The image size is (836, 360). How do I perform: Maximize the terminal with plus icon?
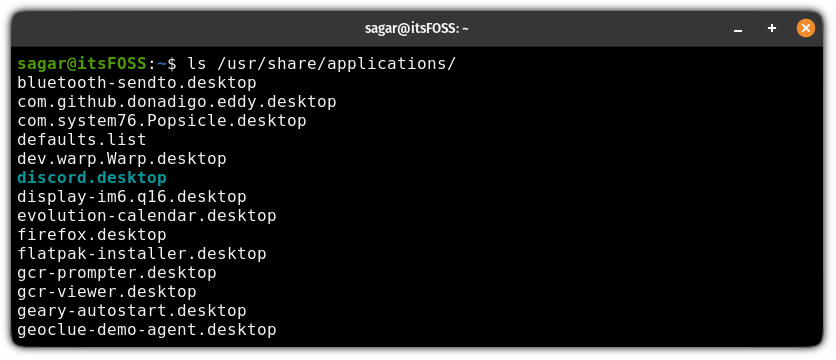[x=771, y=28]
